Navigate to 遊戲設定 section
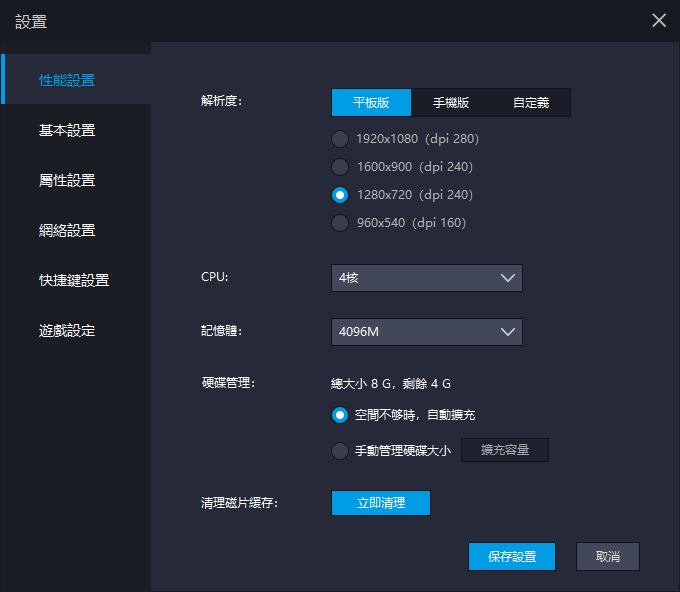Viewport: 680px width, 592px height. [67, 330]
